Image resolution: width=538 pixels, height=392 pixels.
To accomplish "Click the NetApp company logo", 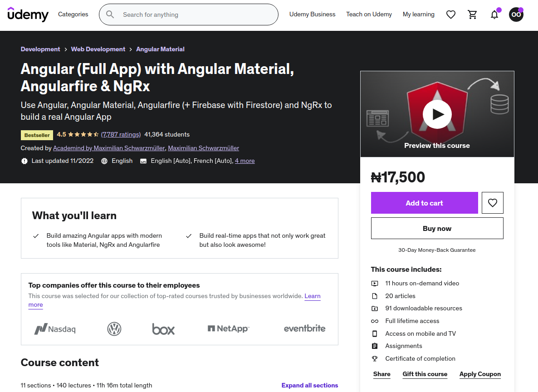I will (229, 328).
